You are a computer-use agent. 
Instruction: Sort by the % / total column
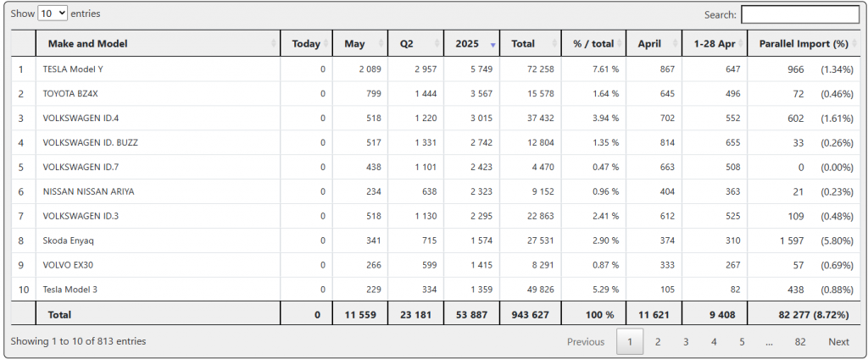pyautogui.click(x=593, y=43)
